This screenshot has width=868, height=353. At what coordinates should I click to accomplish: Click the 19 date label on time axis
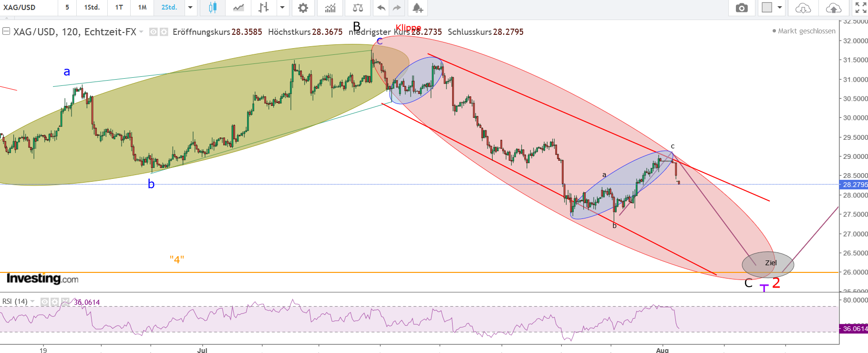pos(43,350)
